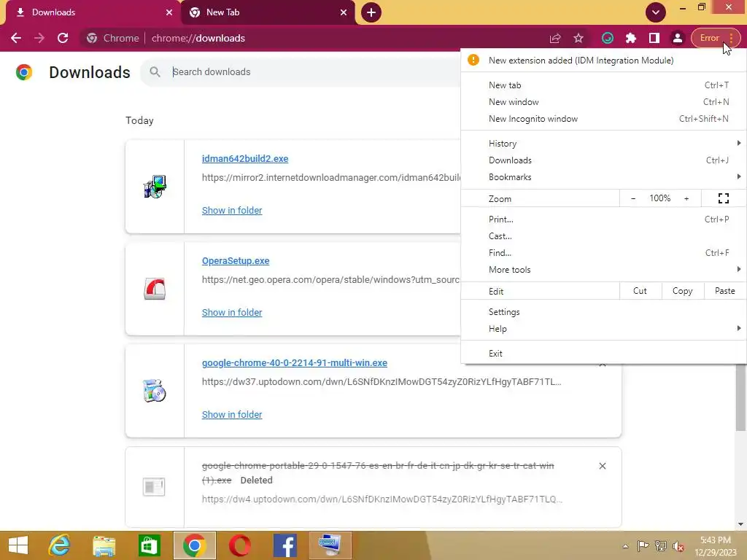Switch to the New Tab tab
The width and height of the screenshot is (747, 560).
coord(267,12)
